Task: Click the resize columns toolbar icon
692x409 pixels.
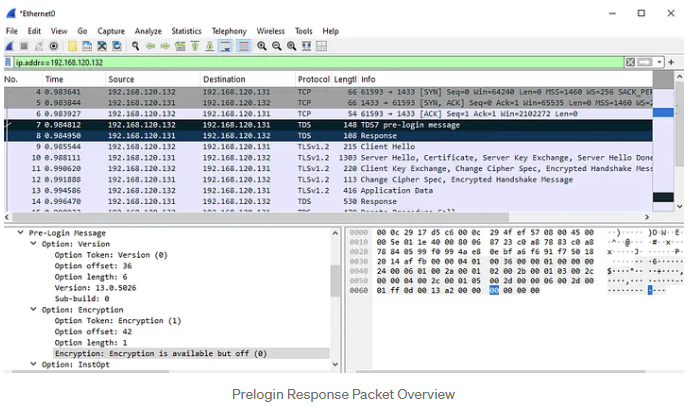Action: (x=307, y=46)
